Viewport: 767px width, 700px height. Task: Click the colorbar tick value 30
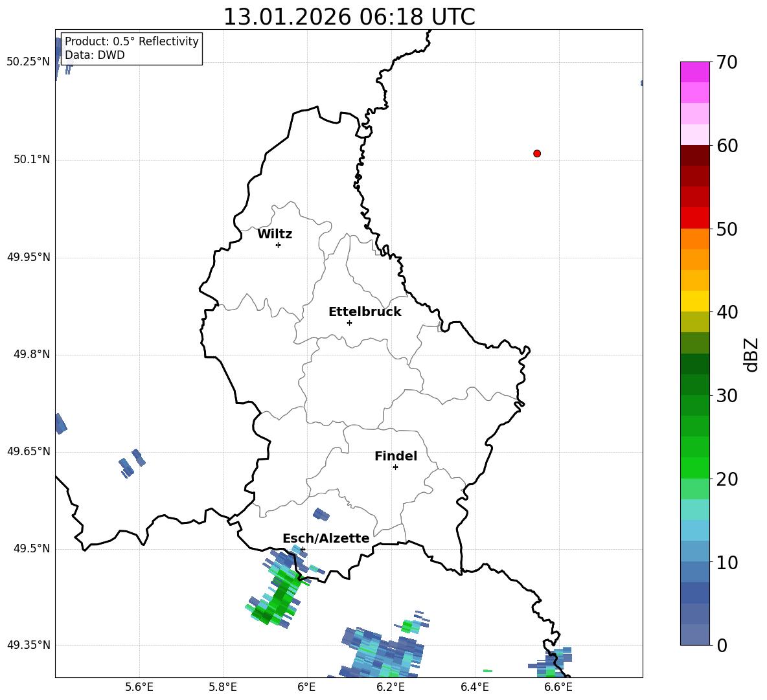click(726, 396)
